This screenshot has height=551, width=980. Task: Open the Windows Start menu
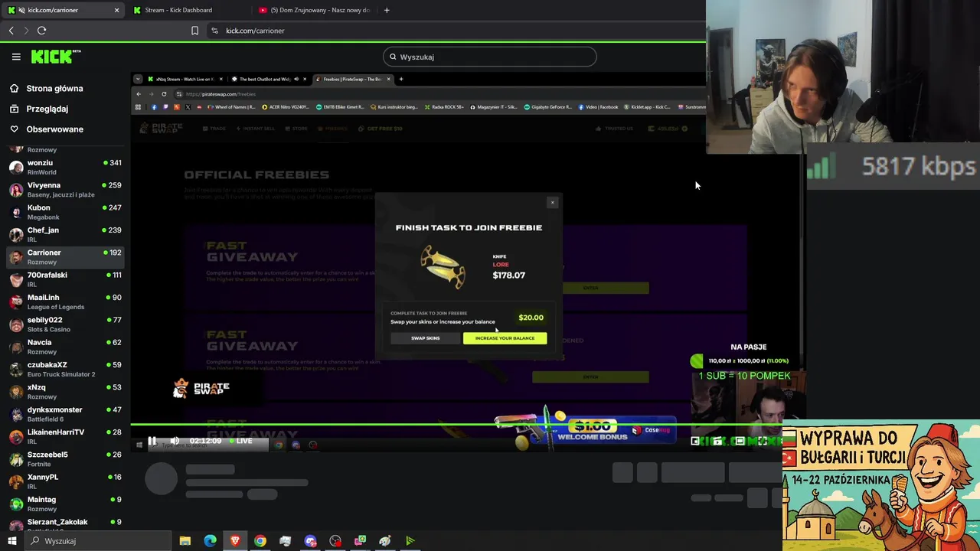coord(11,541)
